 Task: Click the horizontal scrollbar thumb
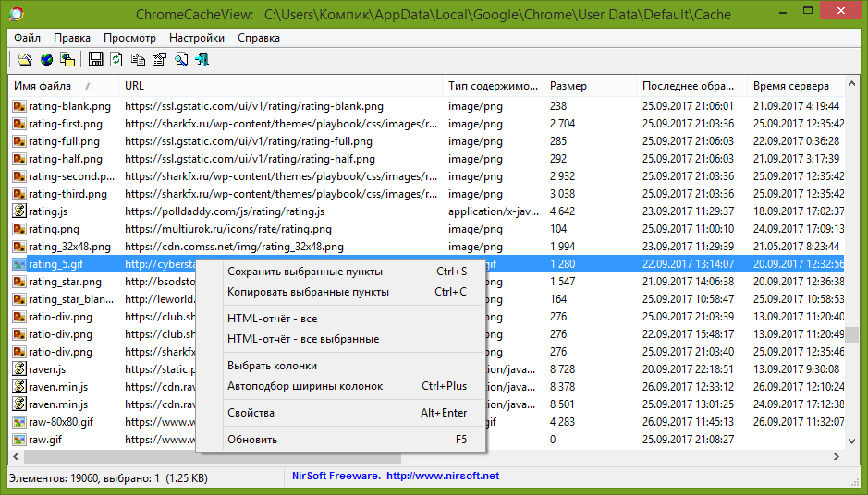coord(212,456)
